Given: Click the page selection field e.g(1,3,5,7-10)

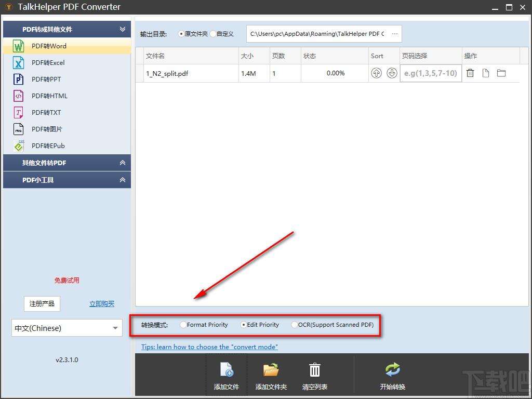Looking at the screenshot, I should (431, 73).
